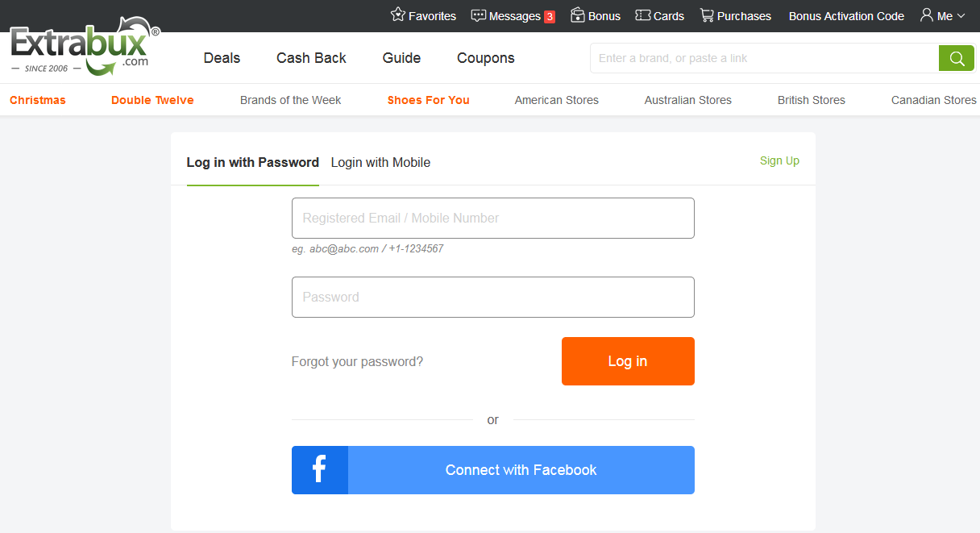Screen dimensions: 980x533
Task: Focus the Registered Email or Mobile field
Action: point(492,218)
